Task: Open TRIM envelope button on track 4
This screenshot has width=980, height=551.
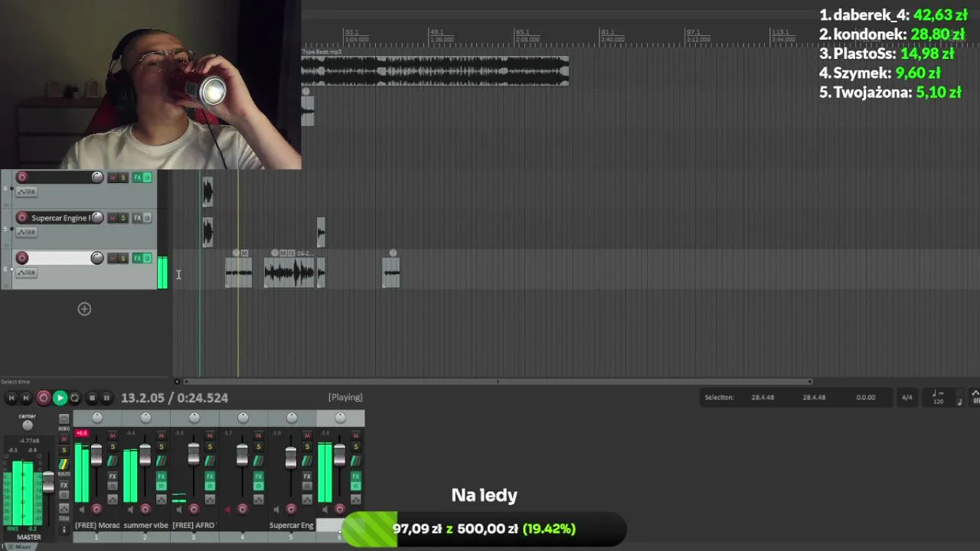Action: pyautogui.click(x=27, y=191)
